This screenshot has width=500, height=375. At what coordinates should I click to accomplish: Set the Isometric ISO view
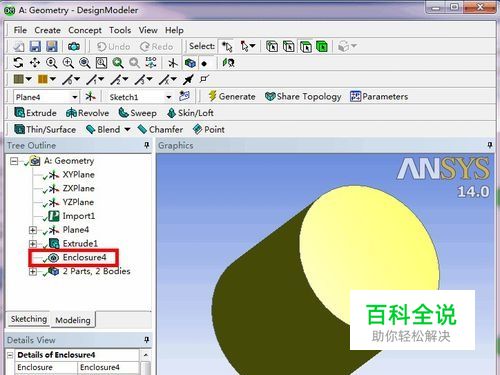click(151, 62)
